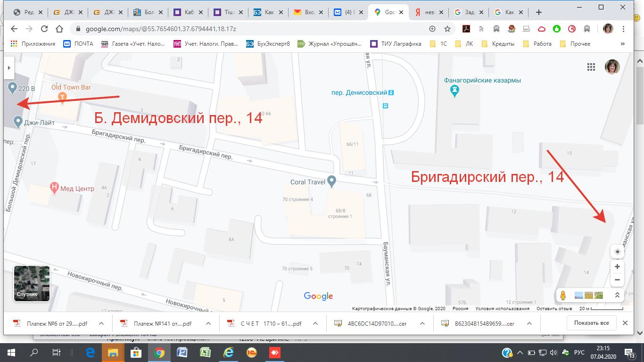This screenshot has height=362, width=644.
Task: Open the red cloud extension icon
Action: pyautogui.click(x=542, y=29)
